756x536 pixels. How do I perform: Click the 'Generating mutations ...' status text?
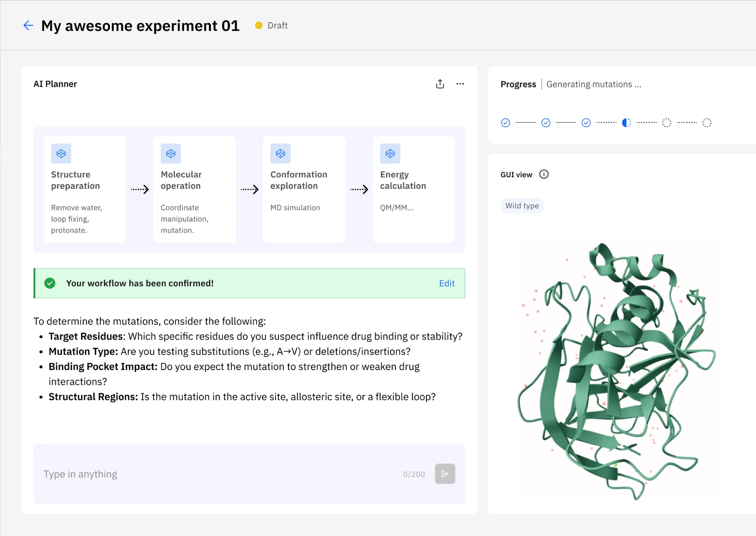click(594, 84)
